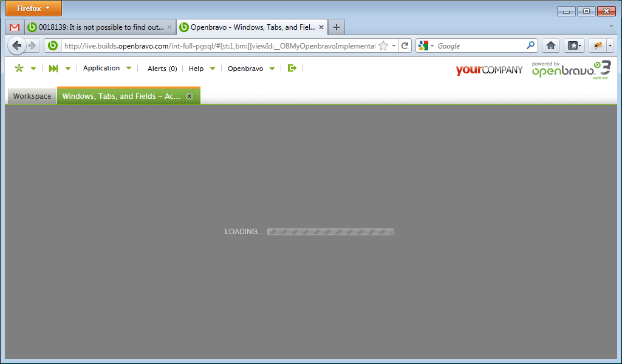This screenshot has width=622, height=364.
Task: Open the pinned Gmail tab icon
Action: (15, 27)
